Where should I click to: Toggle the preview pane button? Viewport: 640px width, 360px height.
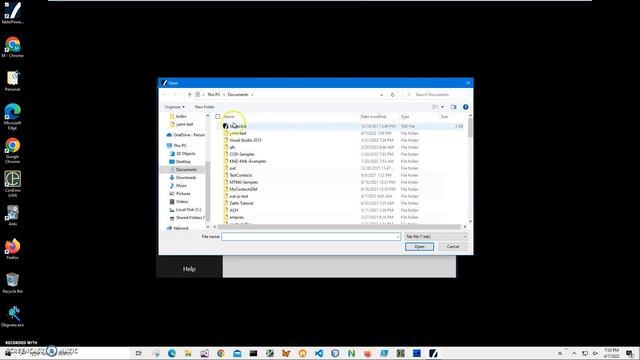pos(453,107)
